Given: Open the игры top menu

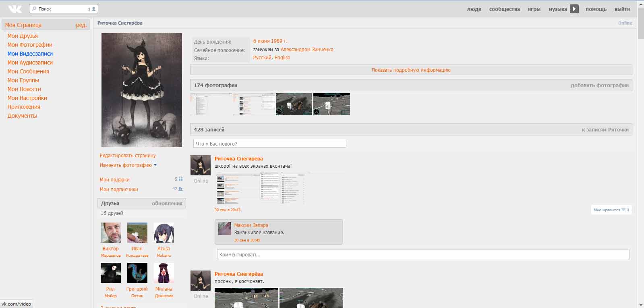Looking at the screenshot, I should [x=534, y=9].
